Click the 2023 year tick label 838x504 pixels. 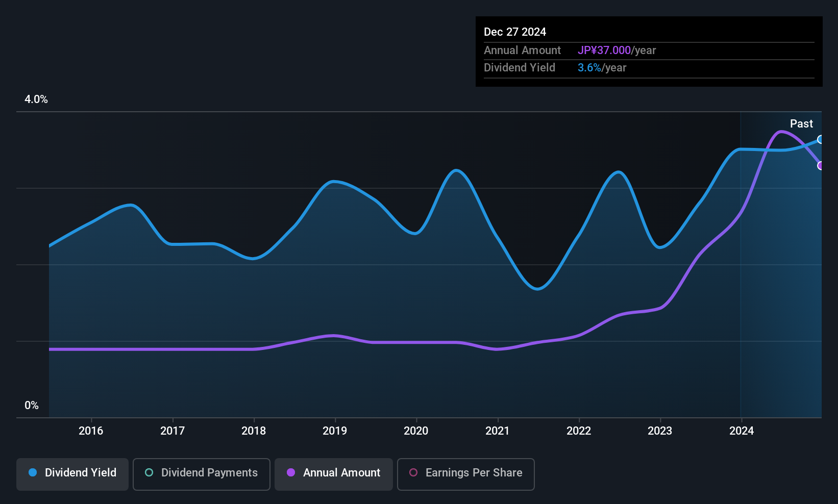tap(660, 431)
